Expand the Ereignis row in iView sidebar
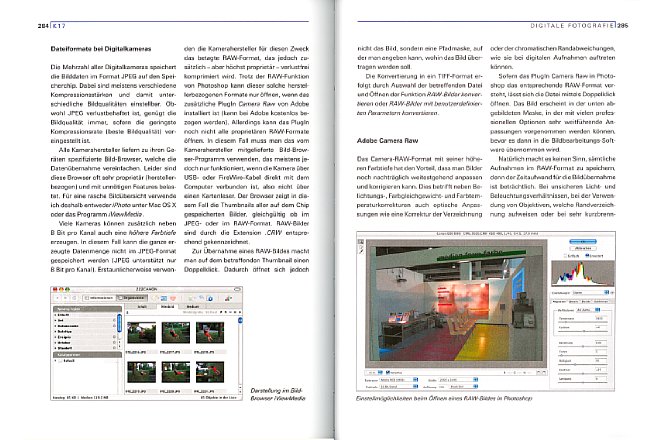The image size is (668, 440). tap(55, 337)
